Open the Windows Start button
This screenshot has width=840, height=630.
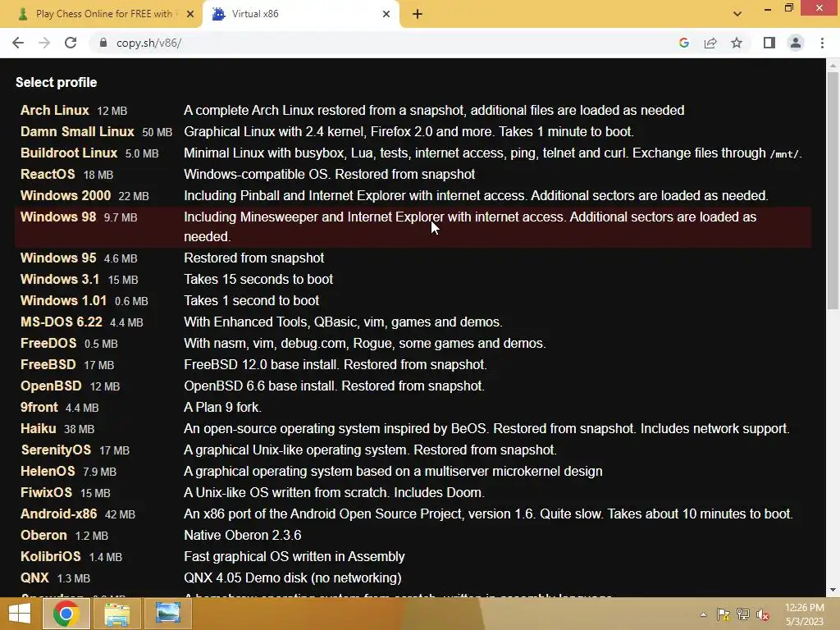[x=20, y=614]
